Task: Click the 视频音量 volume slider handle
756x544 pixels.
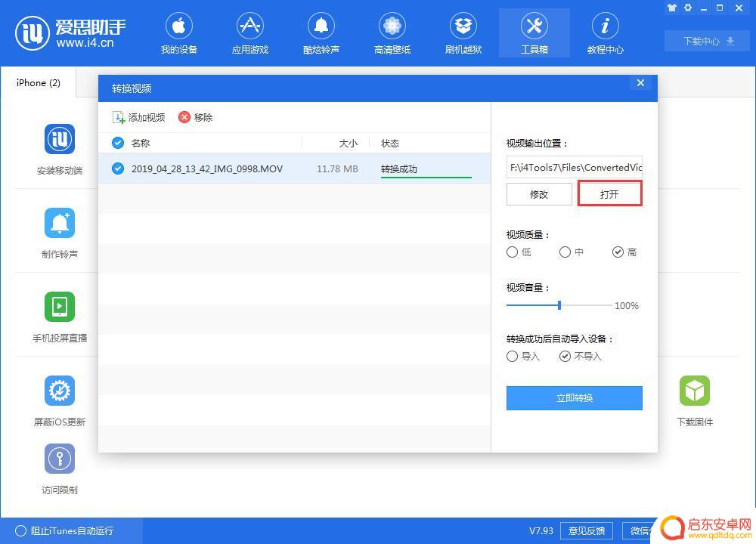Action: [559, 305]
